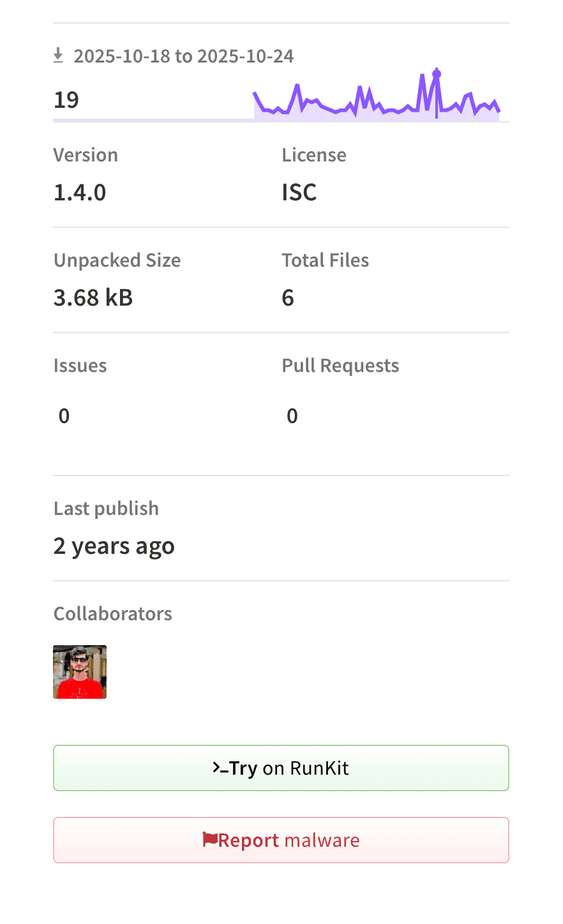Click the red flag icon on the Report button
Viewport: 563px width, 924px height.
(x=210, y=840)
